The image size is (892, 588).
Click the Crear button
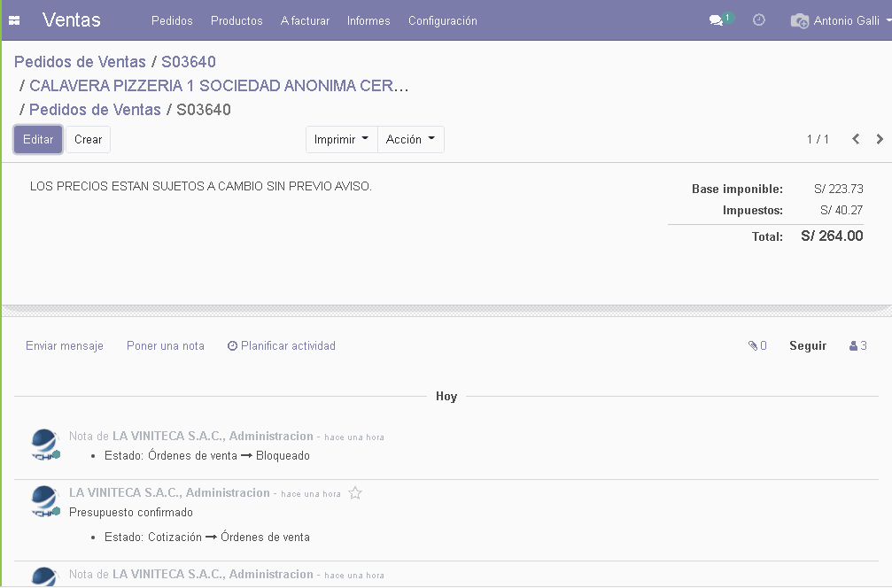coord(88,140)
